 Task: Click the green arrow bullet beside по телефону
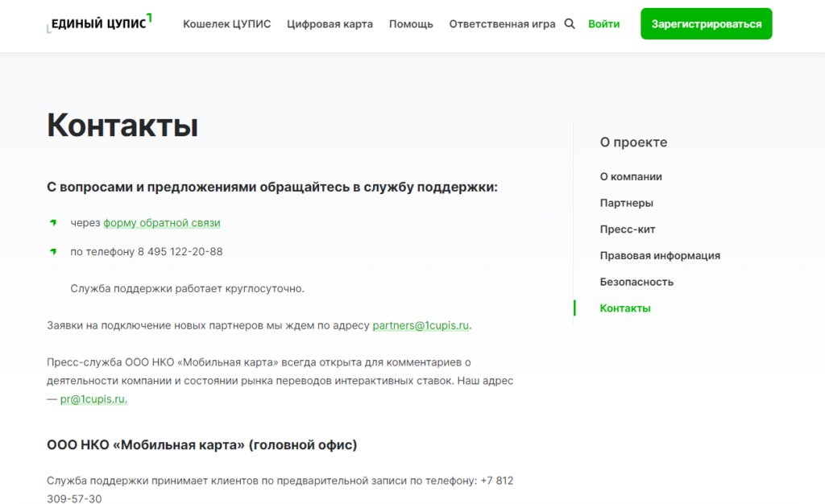tap(53, 252)
